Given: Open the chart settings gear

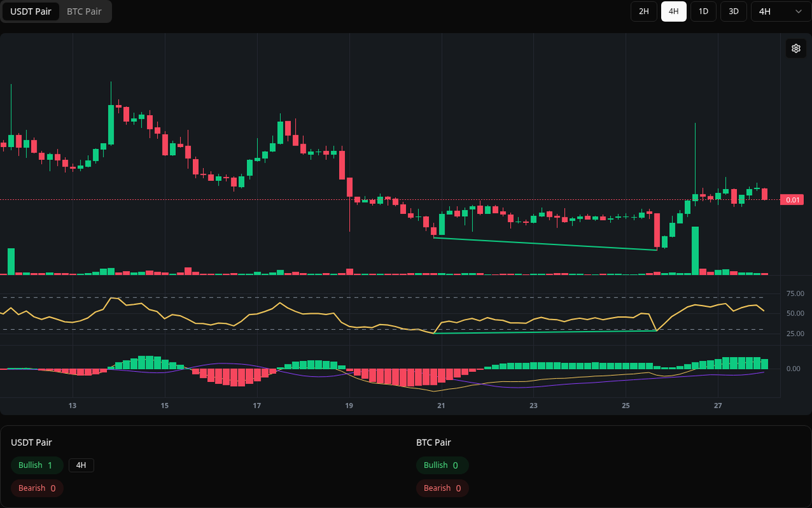Looking at the screenshot, I should (796, 48).
